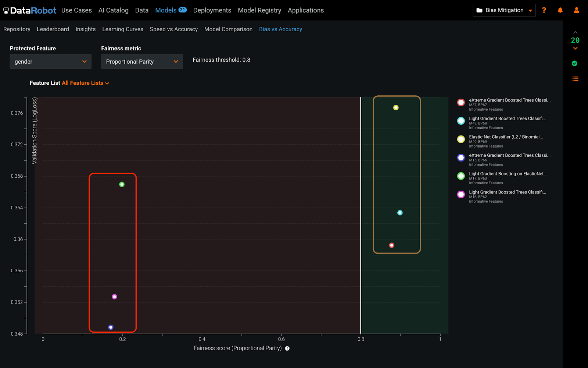Image resolution: width=588 pixels, height=368 pixels.
Task: Click the worker count number 20
Action: (575, 40)
